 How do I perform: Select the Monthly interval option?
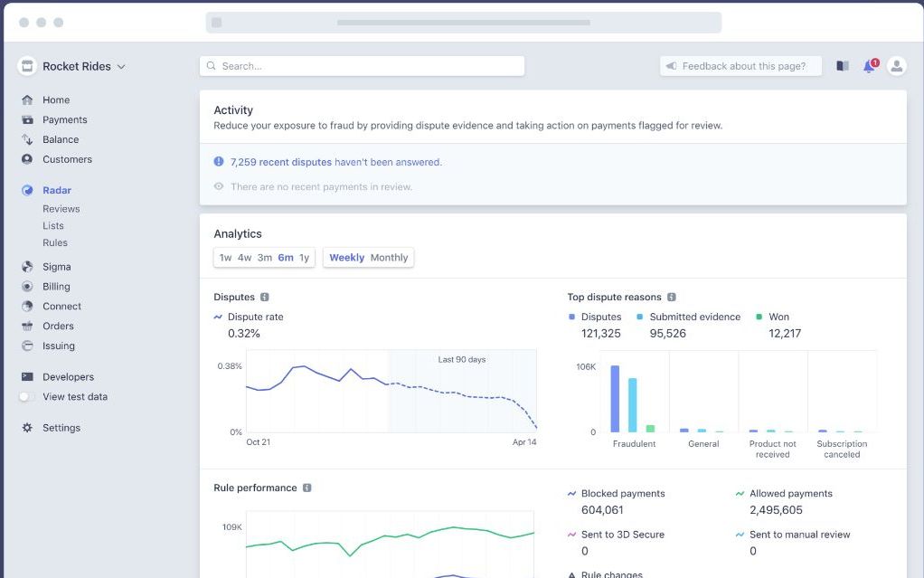click(389, 258)
